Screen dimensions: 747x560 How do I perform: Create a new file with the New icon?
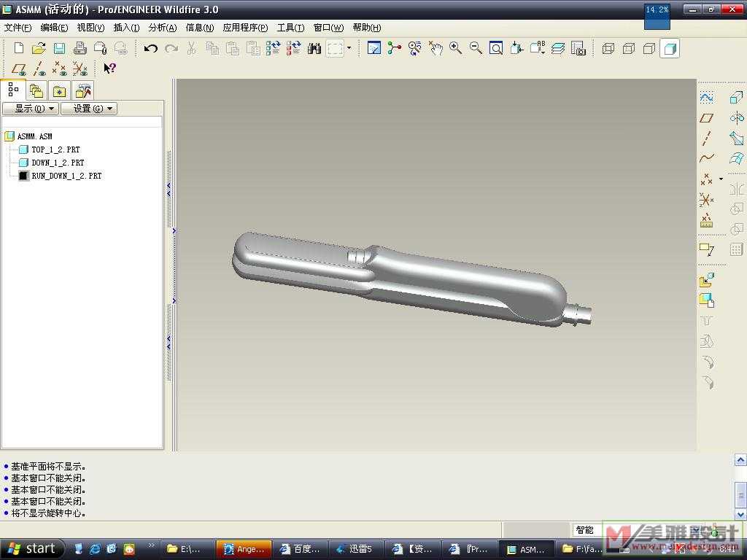[18, 48]
